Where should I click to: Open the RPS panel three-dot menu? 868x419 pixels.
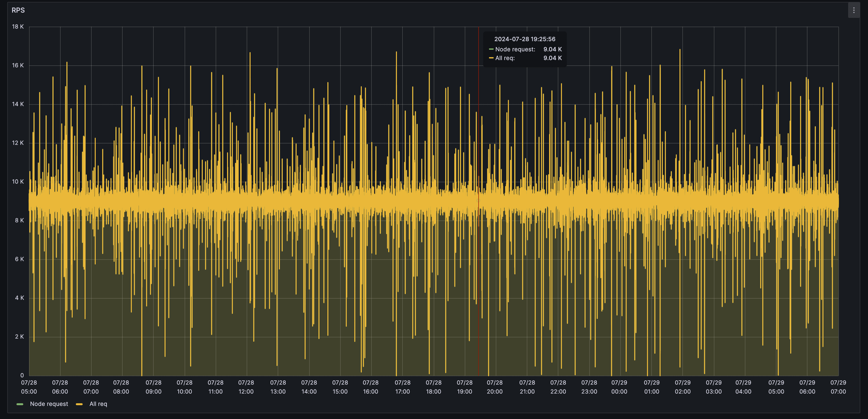click(853, 10)
